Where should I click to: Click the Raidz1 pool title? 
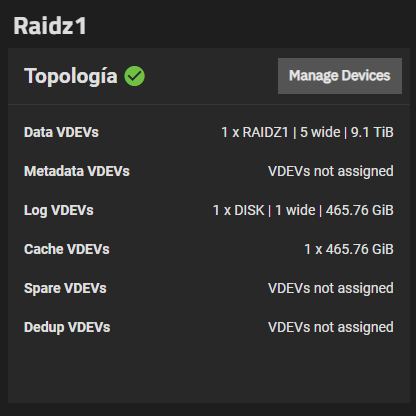(50, 26)
